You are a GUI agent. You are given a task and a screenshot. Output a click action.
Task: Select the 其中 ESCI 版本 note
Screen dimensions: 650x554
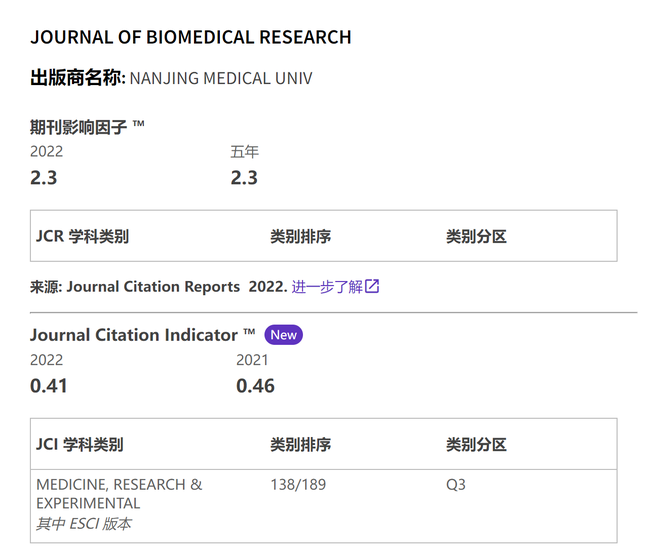(83, 524)
